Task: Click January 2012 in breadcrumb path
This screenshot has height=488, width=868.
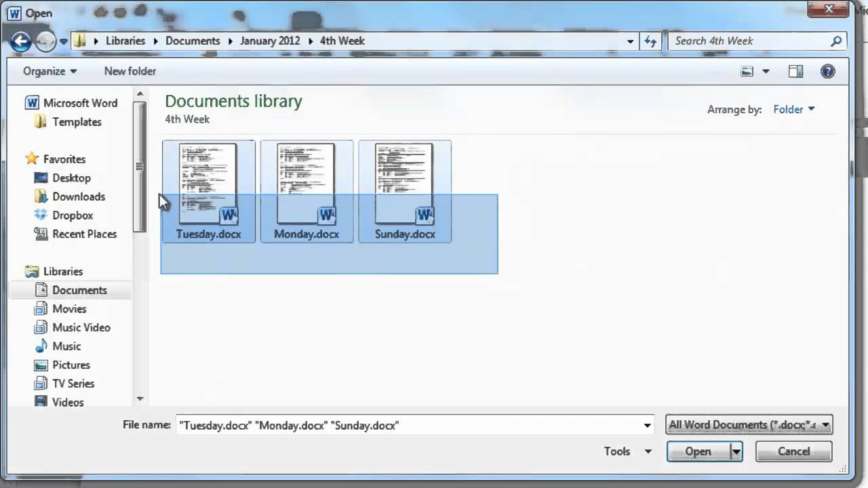Action: [270, 41]
